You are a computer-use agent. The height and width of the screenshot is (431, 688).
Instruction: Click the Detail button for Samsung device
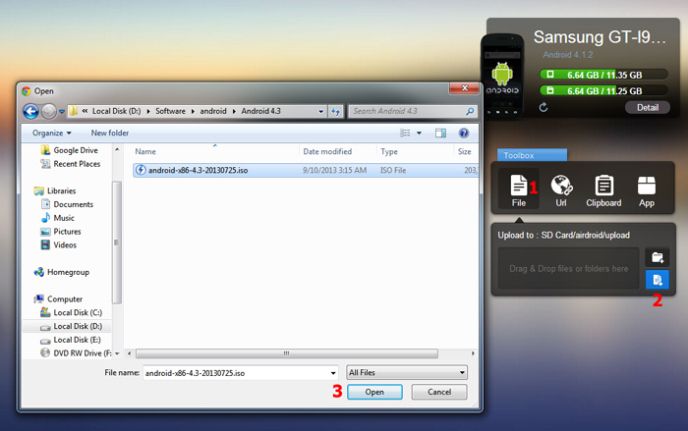pos(647,107)
